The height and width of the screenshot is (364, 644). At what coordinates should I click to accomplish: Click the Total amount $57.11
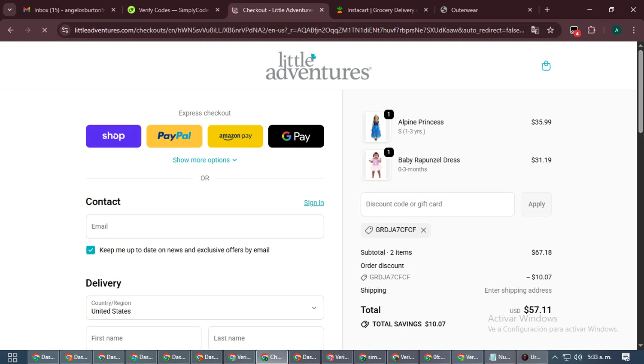[x=538, y=310]
